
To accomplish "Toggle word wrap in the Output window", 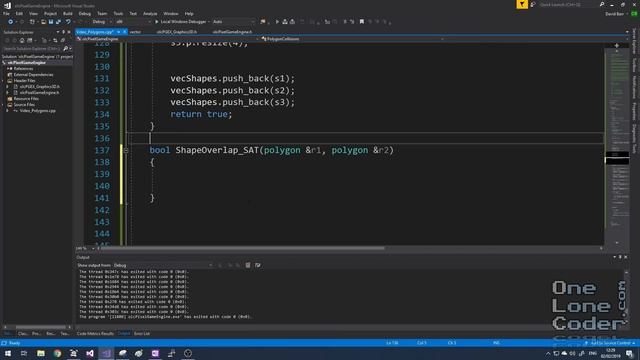I will coord(258,265).
